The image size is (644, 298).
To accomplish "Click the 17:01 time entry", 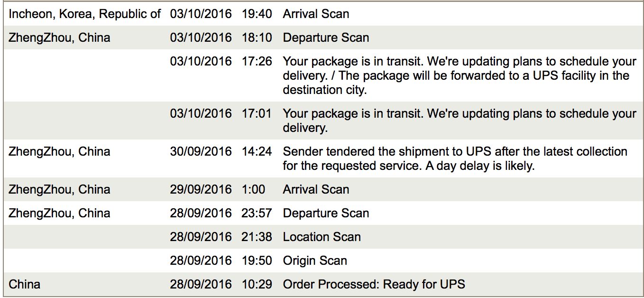I will point(257,113).
